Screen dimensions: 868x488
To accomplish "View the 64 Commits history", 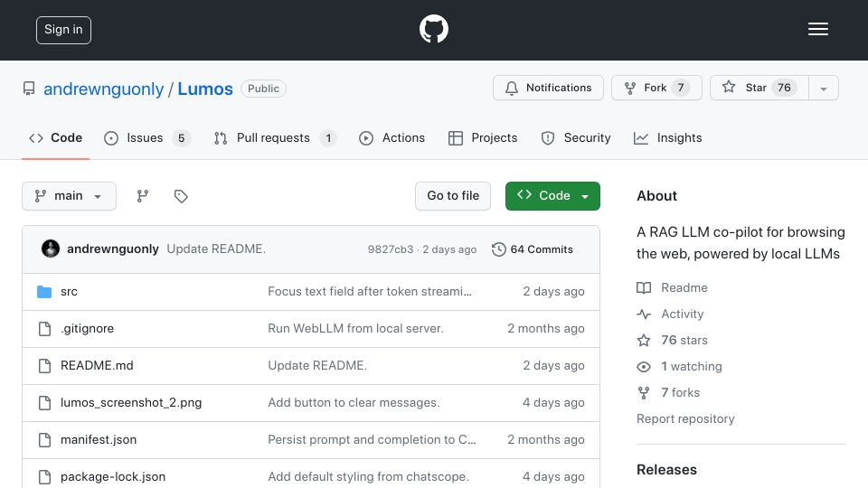I will (533, 249).
